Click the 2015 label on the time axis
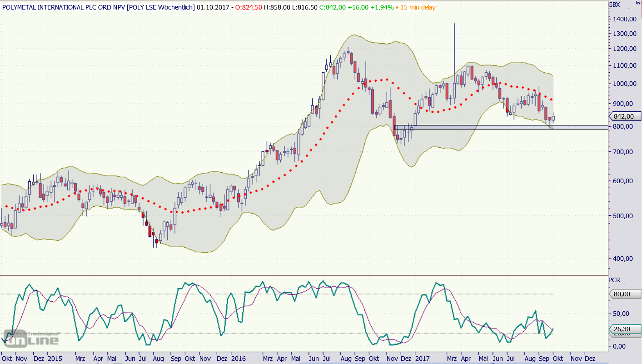 click(x=55, y=358)
